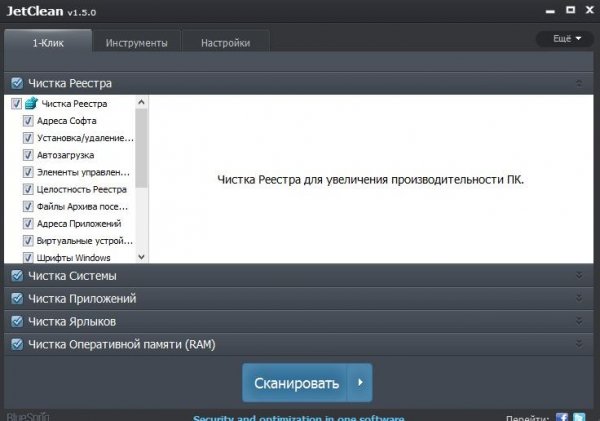Expand the Чистка Приложений section chevron
The width and height of the screenshot is (600, 421).
click(579, 299)
